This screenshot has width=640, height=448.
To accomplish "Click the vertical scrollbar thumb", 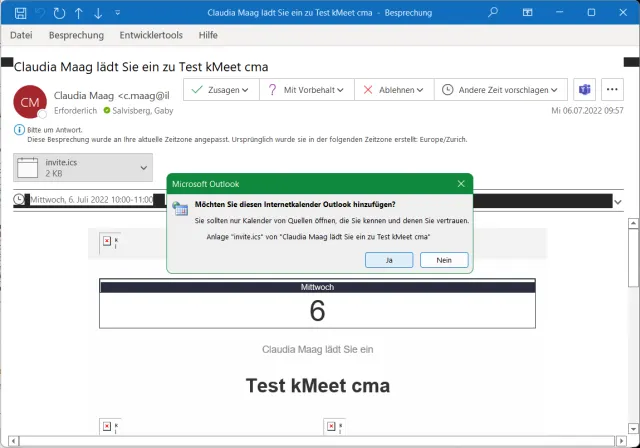I will point(633,258).
